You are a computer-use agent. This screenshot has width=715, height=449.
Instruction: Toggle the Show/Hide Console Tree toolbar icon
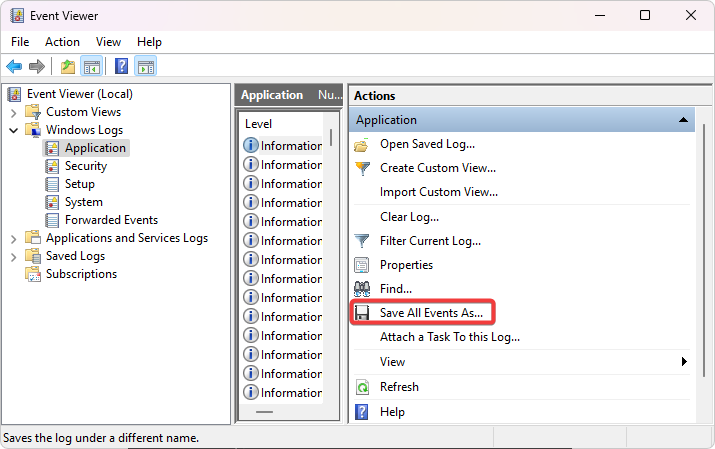(91, 67)
